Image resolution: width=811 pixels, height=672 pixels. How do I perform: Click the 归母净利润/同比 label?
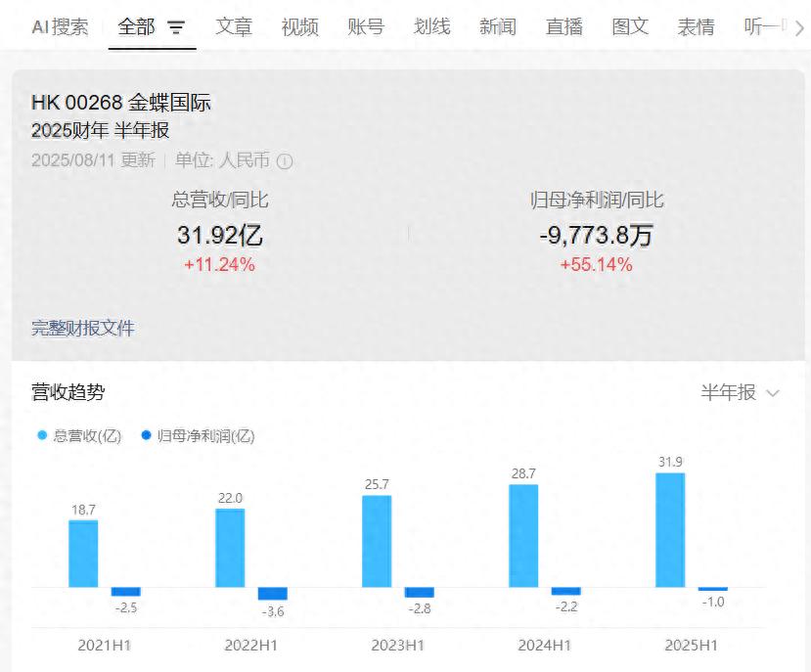tap(597, 200)
